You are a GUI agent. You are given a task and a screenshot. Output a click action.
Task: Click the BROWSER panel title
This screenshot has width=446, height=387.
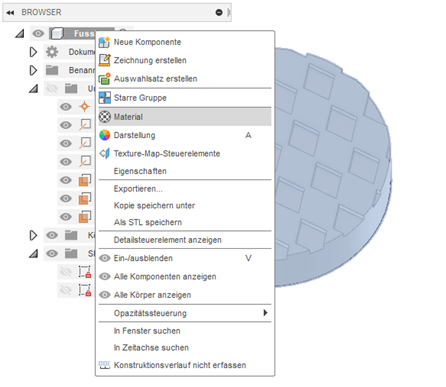click(41, 12)
